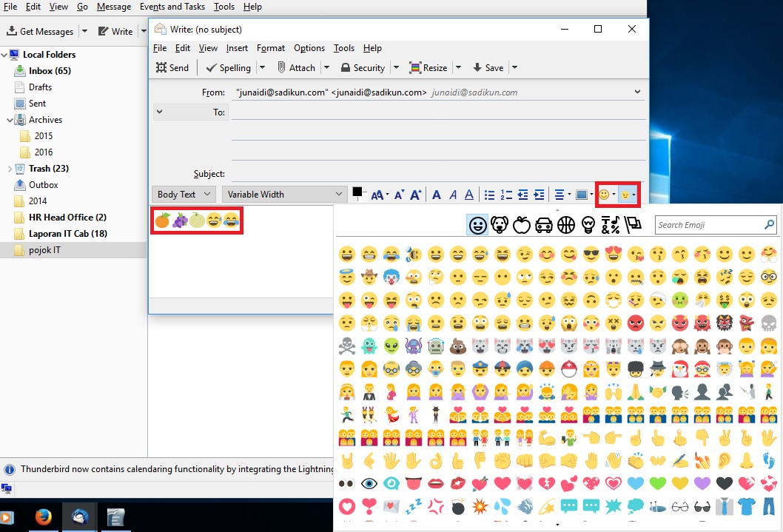The width and height of the screenshot is (783, 532).
Task: Open the Options menu in compose window
Action: click(309, 48)
